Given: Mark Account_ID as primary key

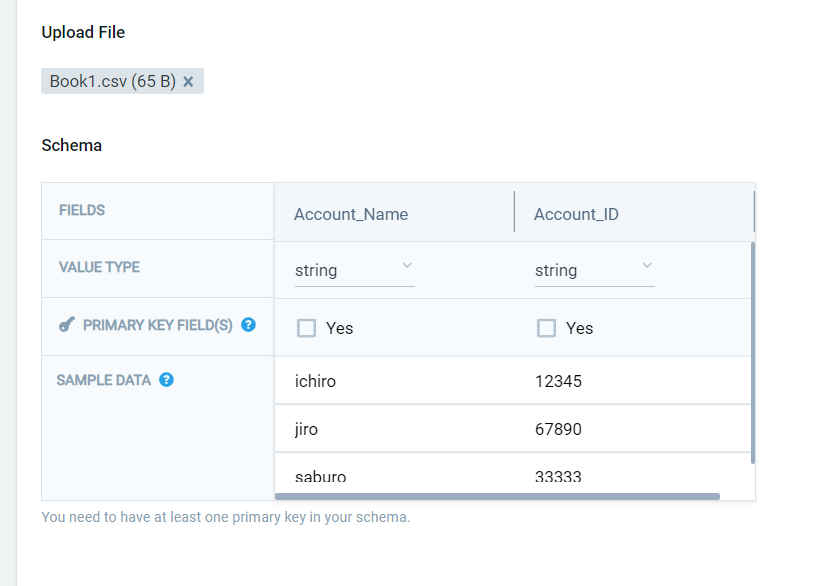Looking at the screenshot, I should coord(546,328).
